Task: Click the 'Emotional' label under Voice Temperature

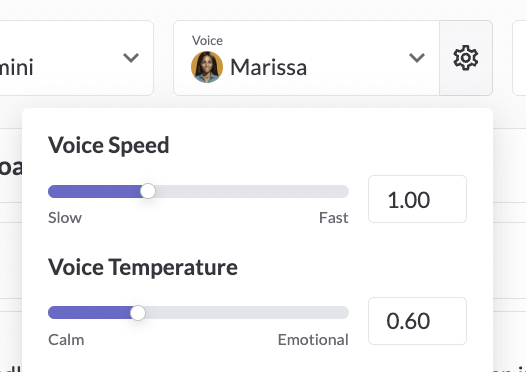Action: 313,340
